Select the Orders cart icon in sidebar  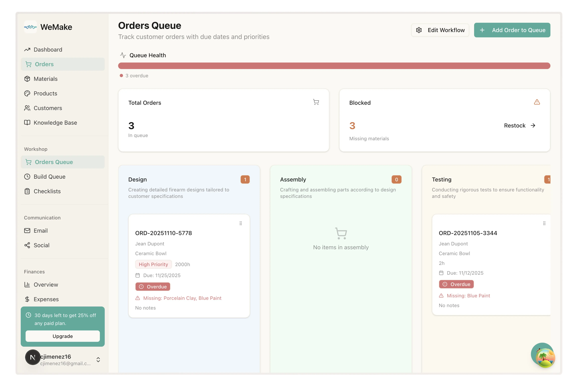(28, 64)
